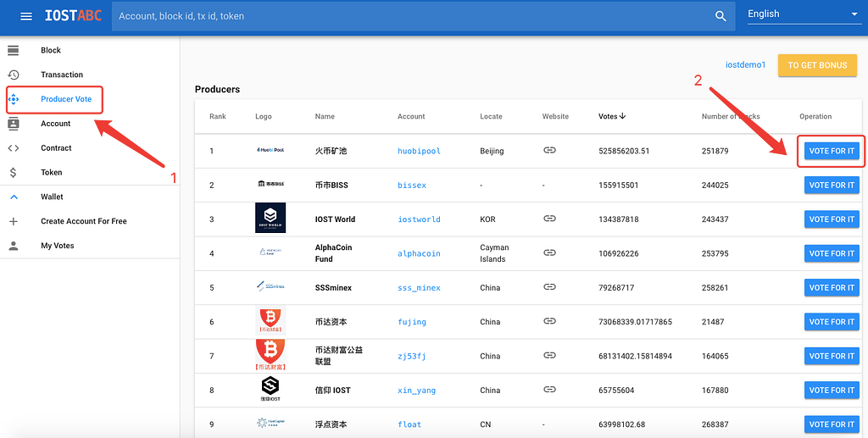Click the Contract code icon

tap(14, 147)
